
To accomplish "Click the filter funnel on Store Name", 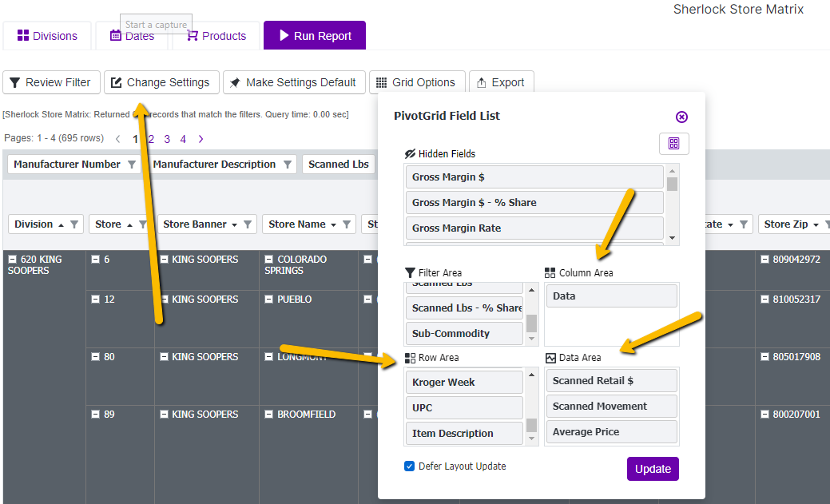I will 347,224.
